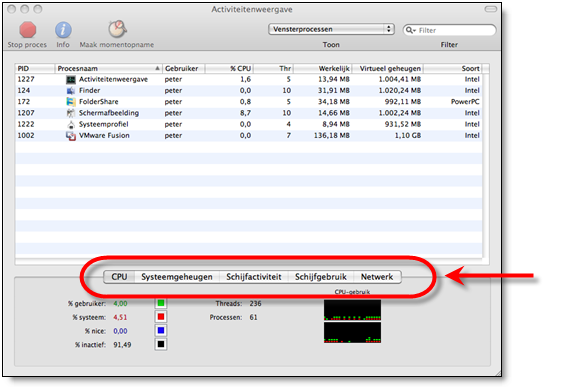The image size is (564, 389).
Task: Toggle Procesnaam sort direction arrow
Action: [x=157, y=68]
